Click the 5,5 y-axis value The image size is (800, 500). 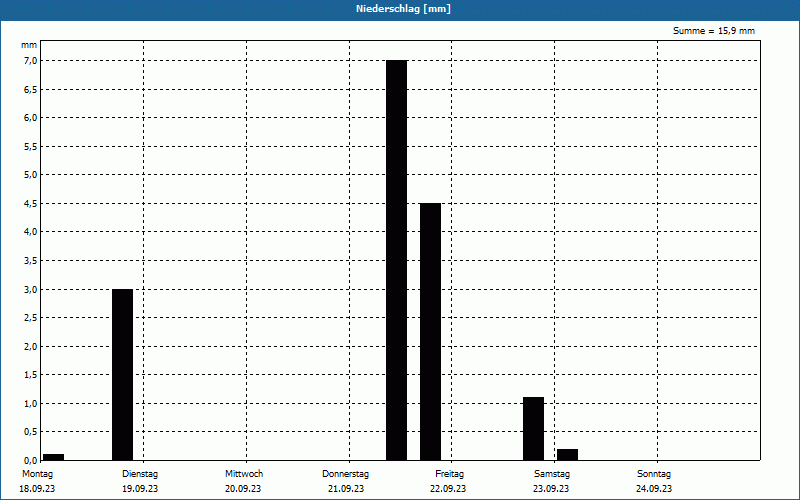click(31, 146)
